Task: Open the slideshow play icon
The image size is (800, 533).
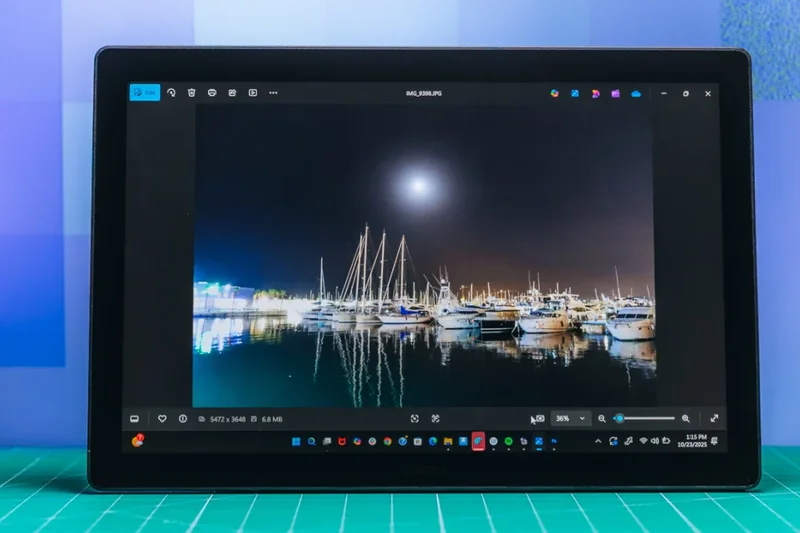Action: [253, 93]
